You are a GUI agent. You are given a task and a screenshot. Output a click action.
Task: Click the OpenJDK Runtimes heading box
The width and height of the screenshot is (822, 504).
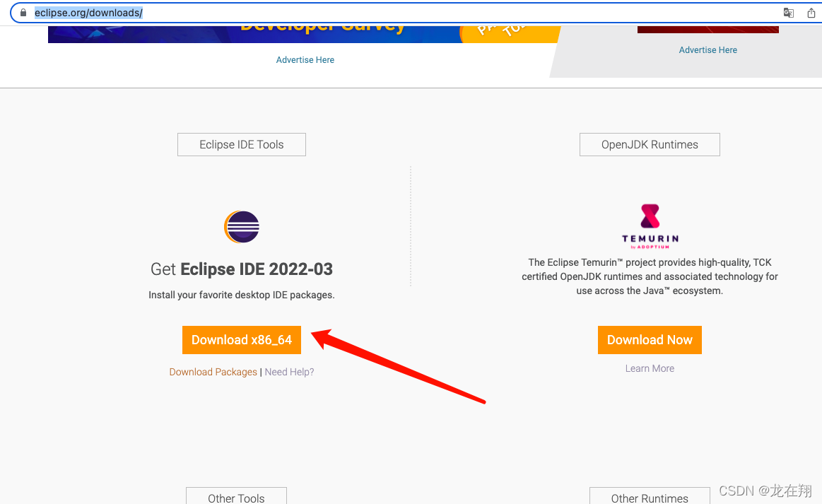(650, 145)
